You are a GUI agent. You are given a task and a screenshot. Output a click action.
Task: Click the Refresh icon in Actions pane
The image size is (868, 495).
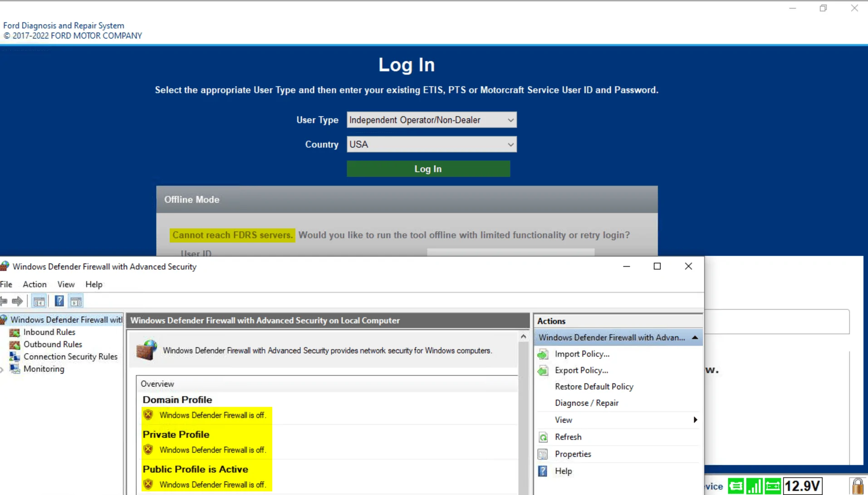coord(543,437)
